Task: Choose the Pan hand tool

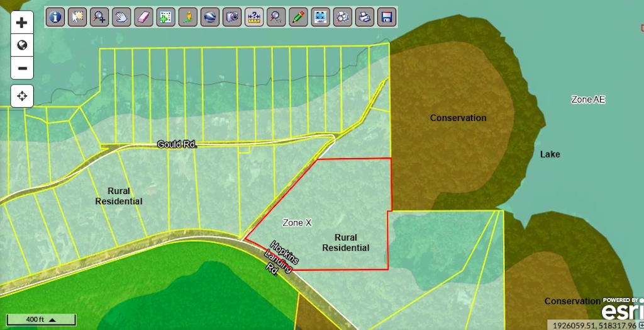Action: (x=121, y=17)
